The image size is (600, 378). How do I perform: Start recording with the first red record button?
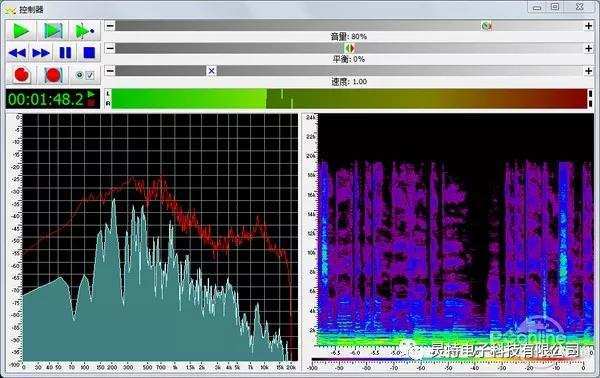click(21, 75)
